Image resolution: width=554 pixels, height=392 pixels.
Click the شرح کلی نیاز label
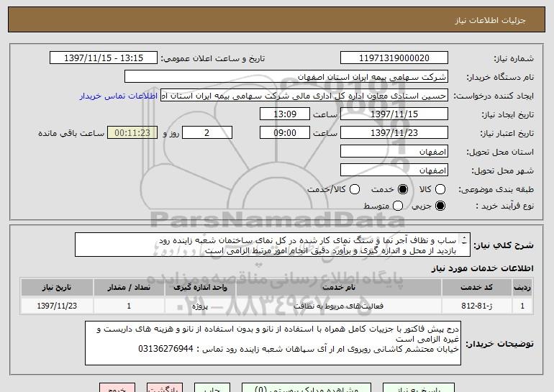click(x=503, y=245)
